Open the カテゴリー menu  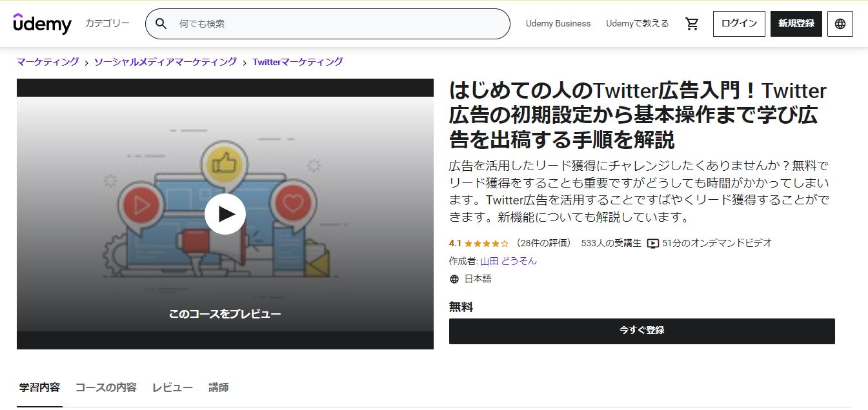point(107,23)
